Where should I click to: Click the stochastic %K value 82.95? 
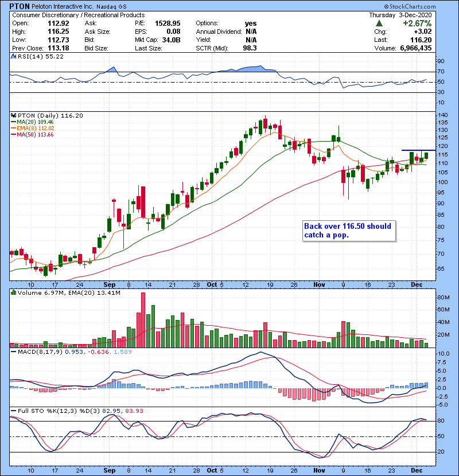pyautogui.click(x=111, y=411)
